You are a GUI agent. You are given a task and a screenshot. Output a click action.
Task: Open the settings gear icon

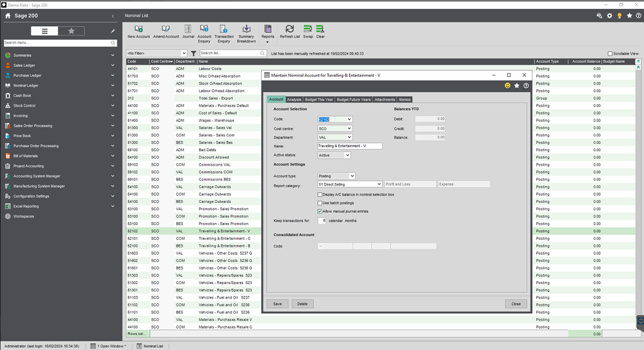(x=610, y=16)
